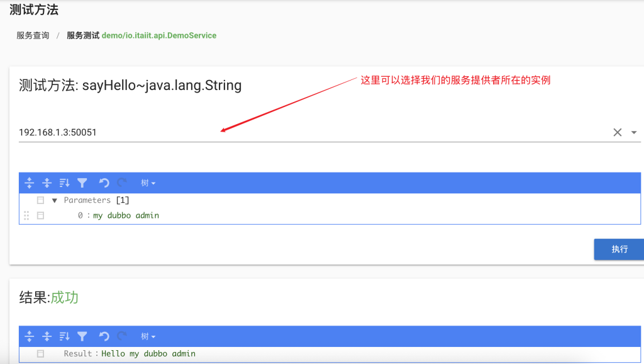Open the action menu for the parameter 0 row

[x=40, y=215]
